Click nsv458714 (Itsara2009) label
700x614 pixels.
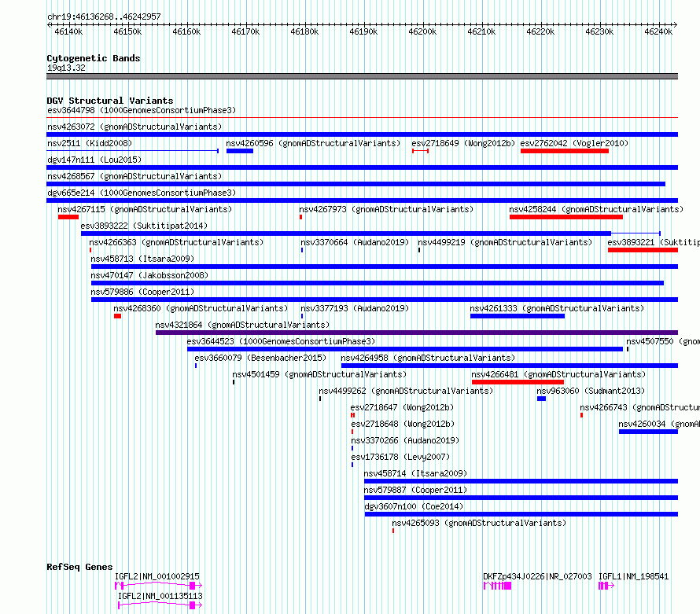coord(415,473)
